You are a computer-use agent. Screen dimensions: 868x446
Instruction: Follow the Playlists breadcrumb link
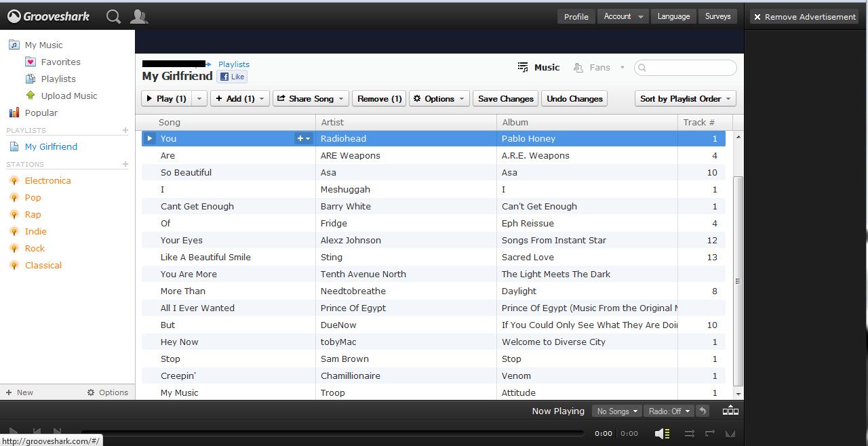tap(234, 64)
